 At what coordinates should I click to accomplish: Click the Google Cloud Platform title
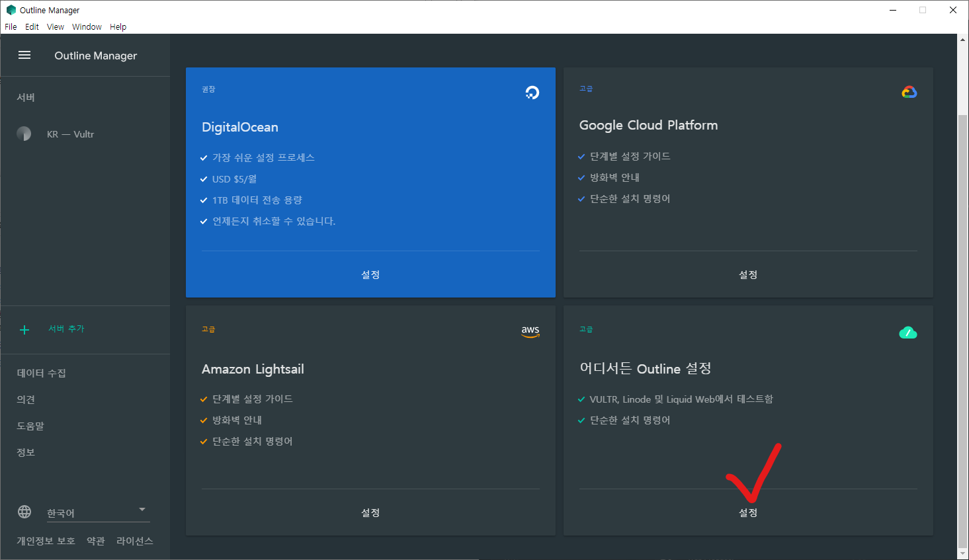pos(648,125)
